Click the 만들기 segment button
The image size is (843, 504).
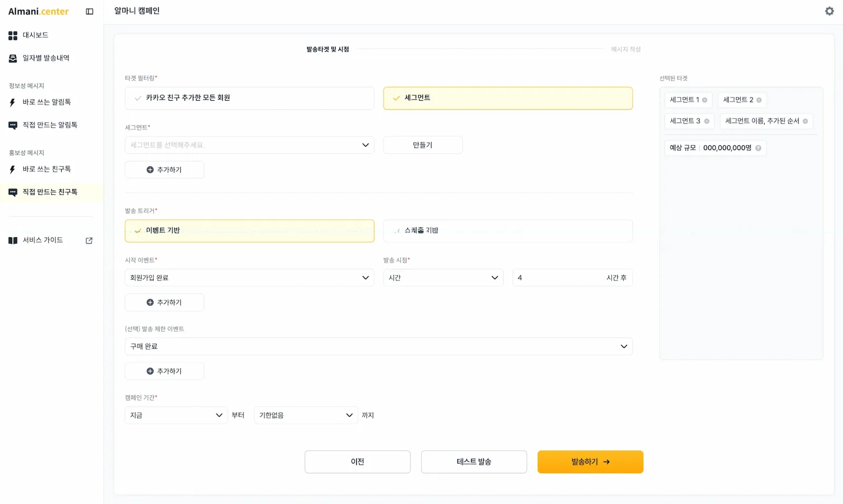423,145
